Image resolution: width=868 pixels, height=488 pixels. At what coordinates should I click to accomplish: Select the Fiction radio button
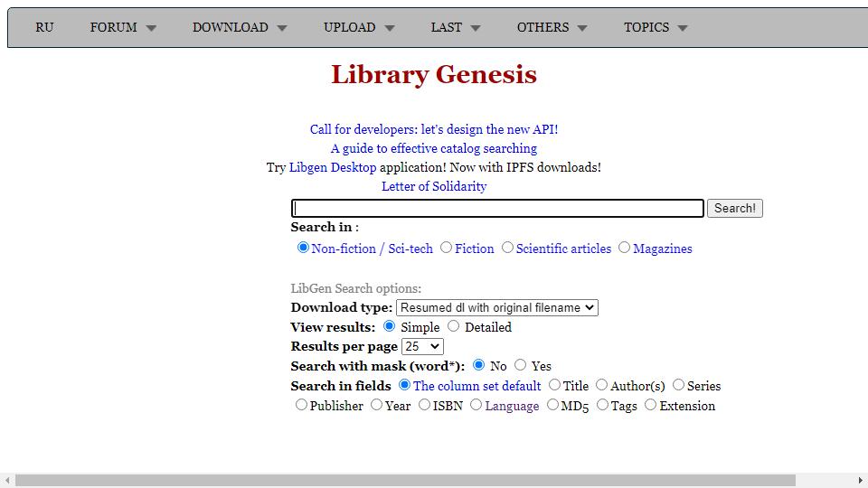446,248
